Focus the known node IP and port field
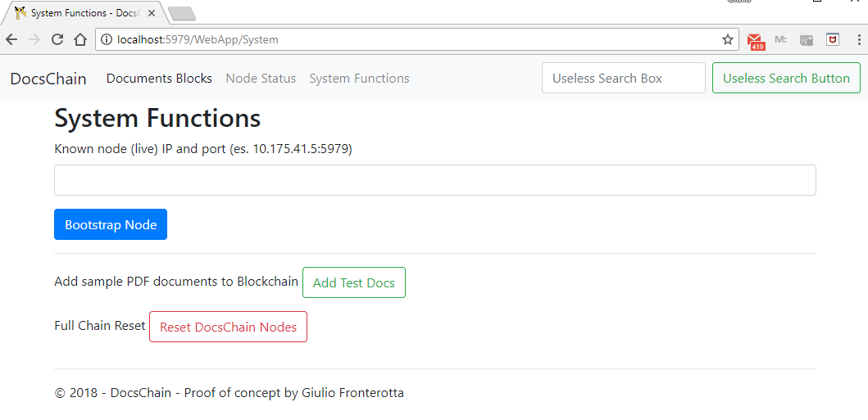 [434, 180]
